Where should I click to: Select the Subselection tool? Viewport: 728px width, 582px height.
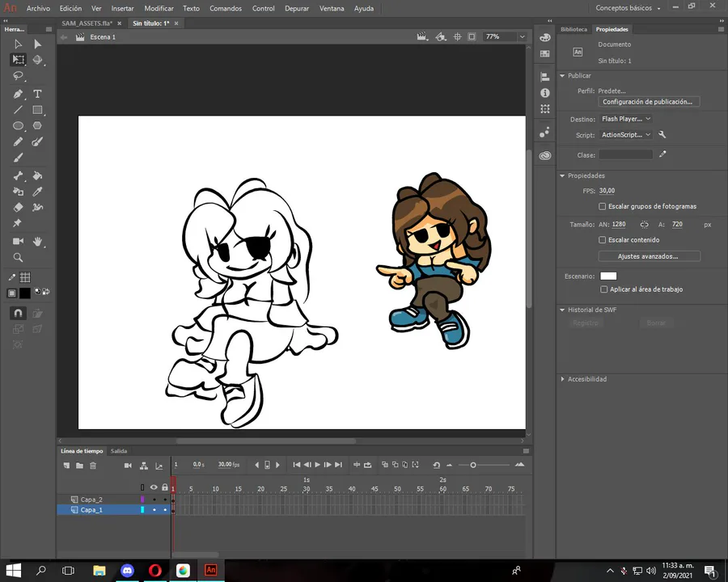click(x=37, y=44)
